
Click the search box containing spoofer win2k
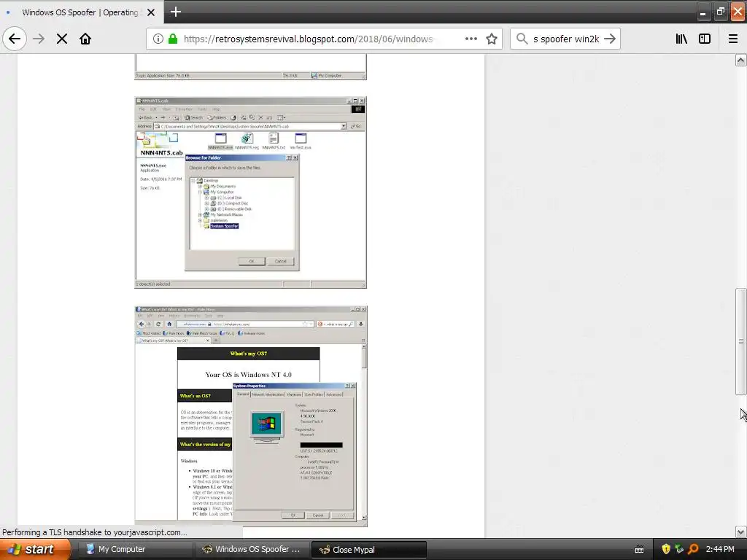[566, 39]
